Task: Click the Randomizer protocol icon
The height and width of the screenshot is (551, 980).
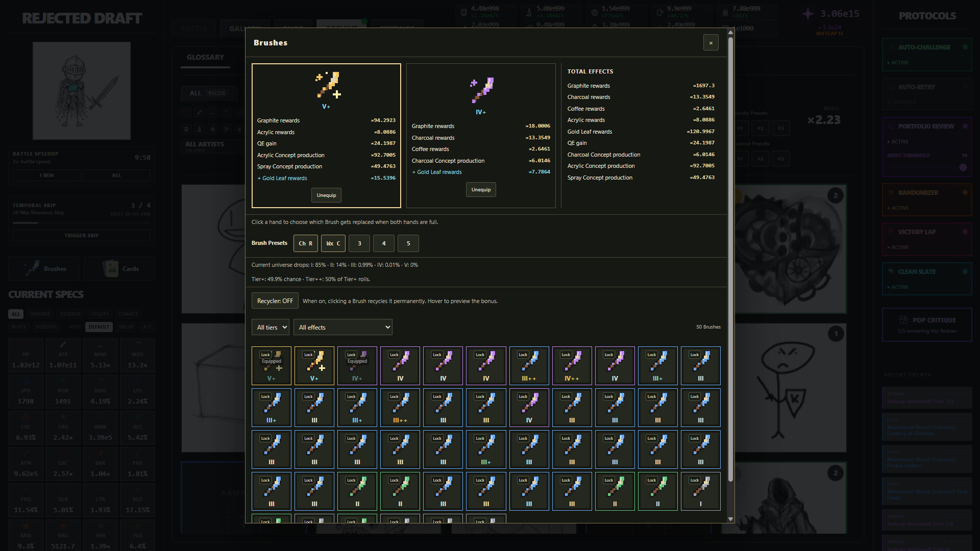Action: click(892, 192)
